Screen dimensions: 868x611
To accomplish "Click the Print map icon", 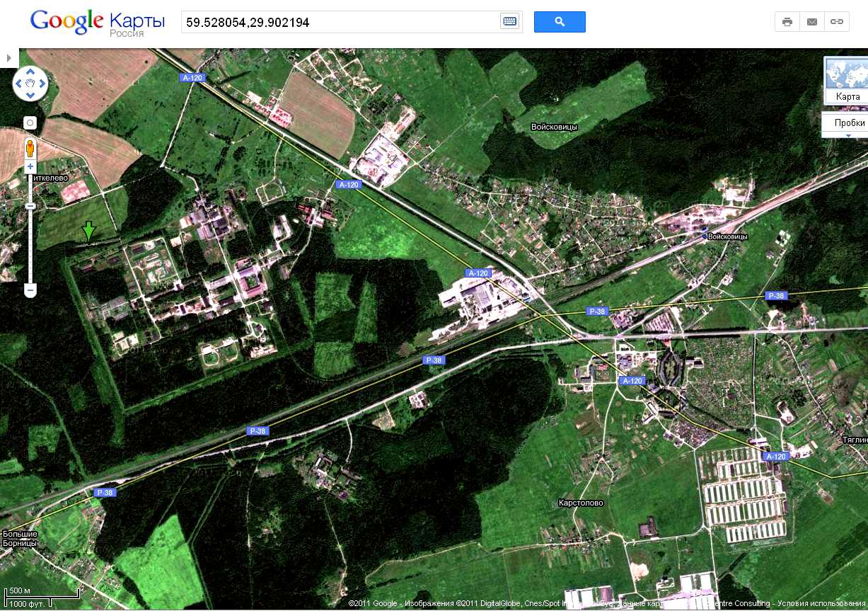I will pyautogui.click(x=787, y=22).
